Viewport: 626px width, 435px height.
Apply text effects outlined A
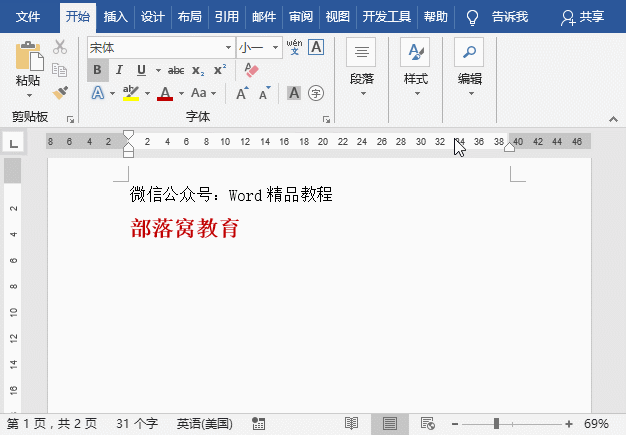(98, 93)
